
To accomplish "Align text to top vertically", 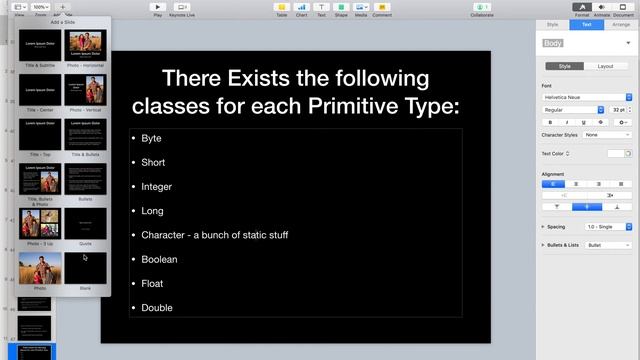I will 557,207.
